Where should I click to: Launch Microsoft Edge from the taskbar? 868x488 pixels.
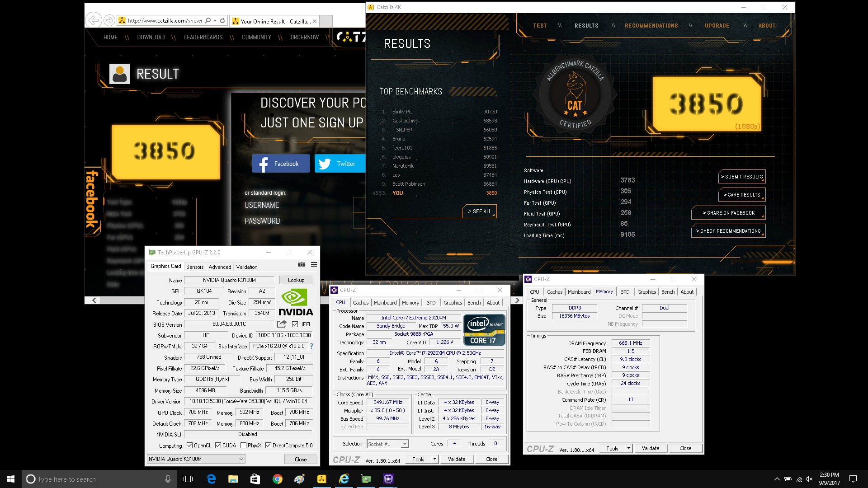211,479
